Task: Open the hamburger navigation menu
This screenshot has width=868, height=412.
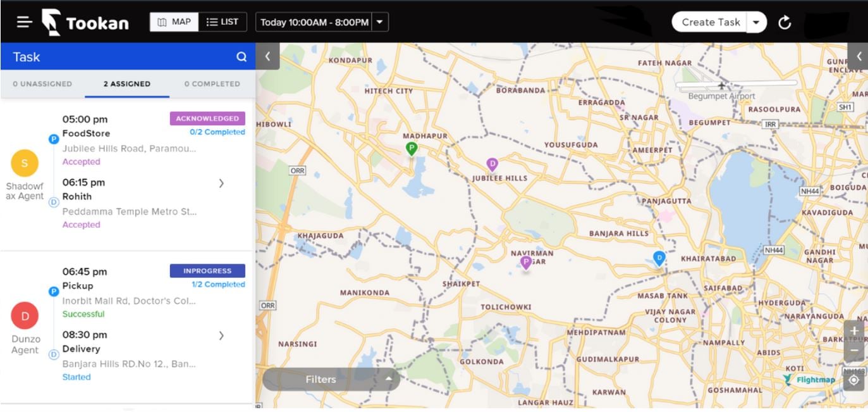Action: 24,22
